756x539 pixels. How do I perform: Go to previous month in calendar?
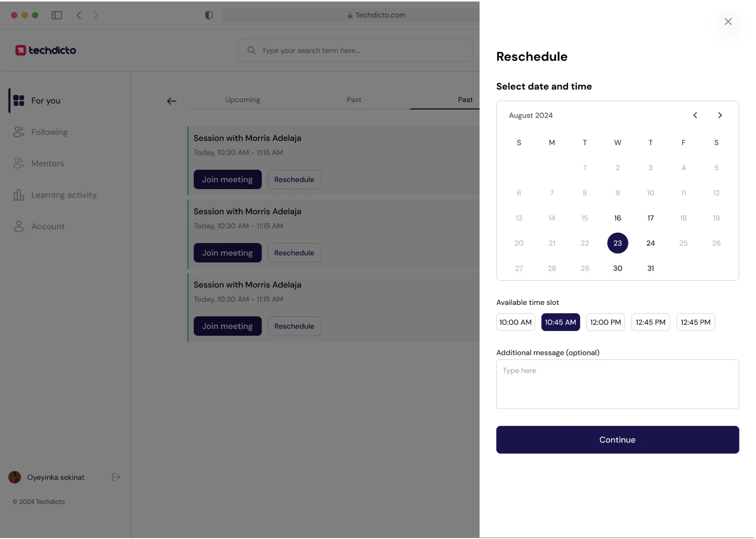(695, 115)
